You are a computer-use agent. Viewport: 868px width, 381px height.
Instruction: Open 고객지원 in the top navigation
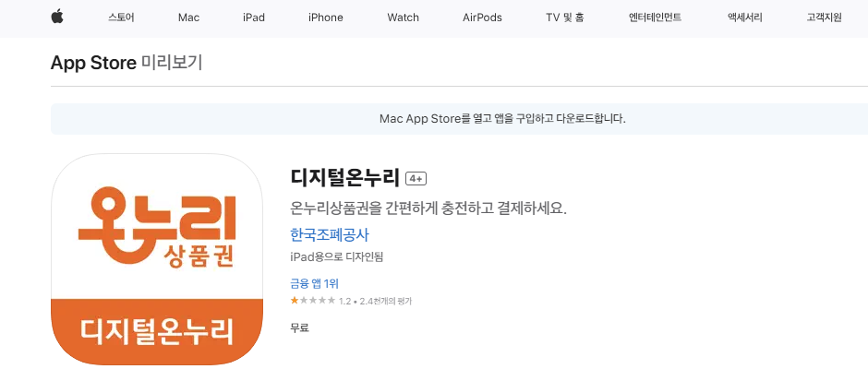pos(825,18)
